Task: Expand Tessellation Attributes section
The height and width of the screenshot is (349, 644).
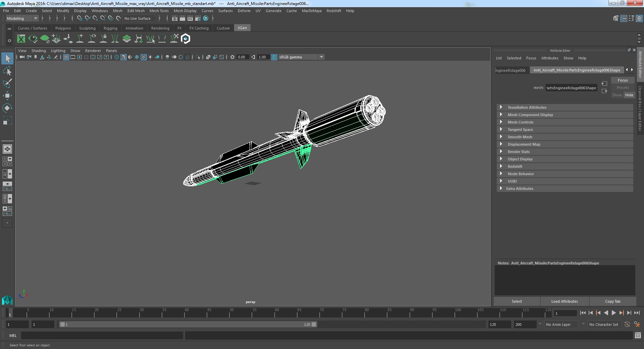Action: [565, 107]
